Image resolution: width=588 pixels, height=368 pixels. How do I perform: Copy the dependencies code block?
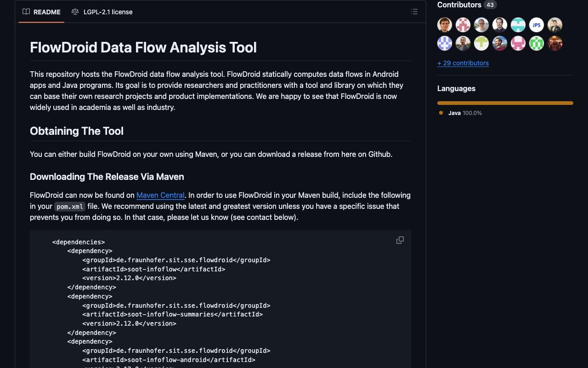tap(400, 240)
